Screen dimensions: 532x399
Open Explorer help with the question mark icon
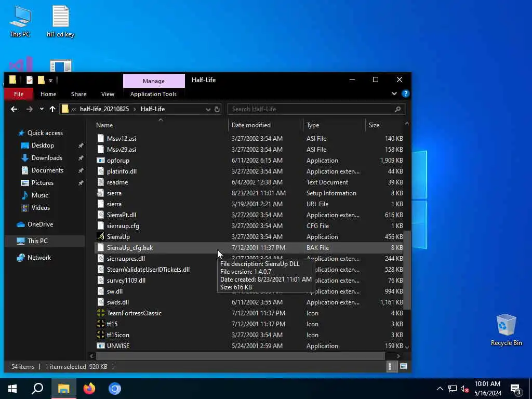(x=405, y=94)
